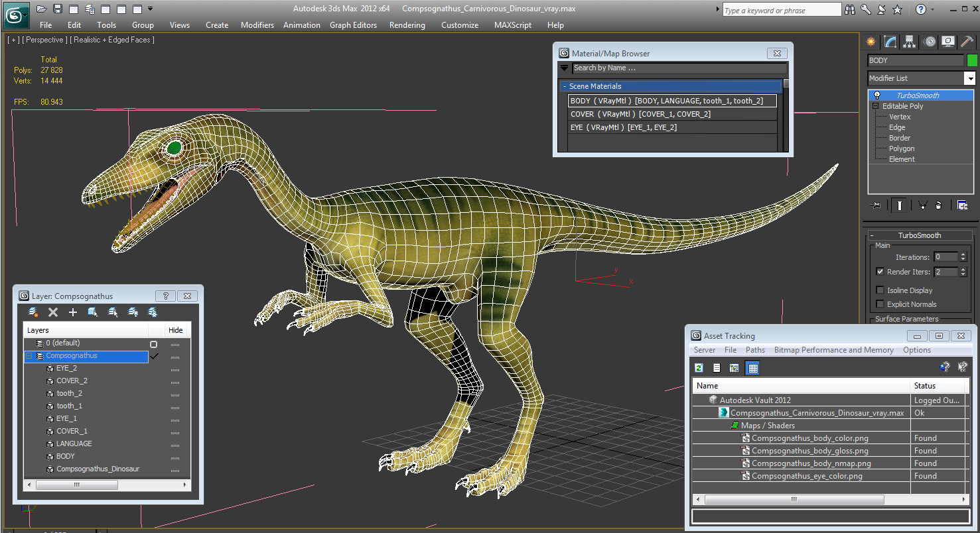
Task: Click Remove Modifier trash icon
Action: pos(939,206)
